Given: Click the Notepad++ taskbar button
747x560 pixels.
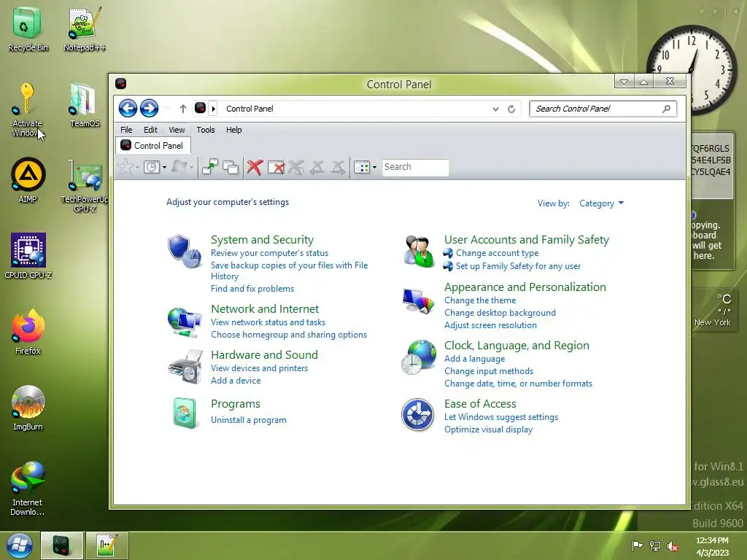Looking at the screenshot, I should pos(106,545).
